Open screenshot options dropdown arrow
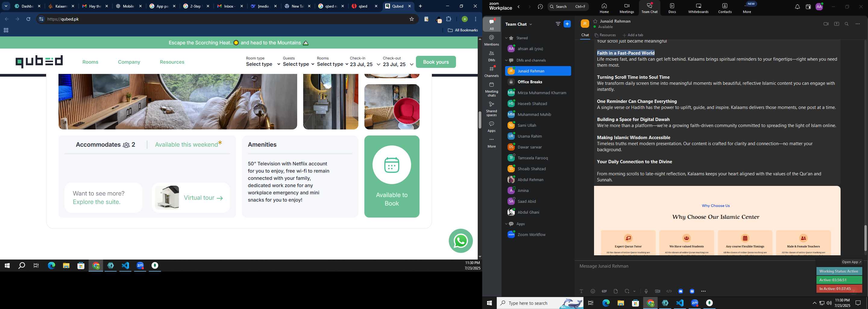This screenshot has width=868, height=309. (634, 291)
